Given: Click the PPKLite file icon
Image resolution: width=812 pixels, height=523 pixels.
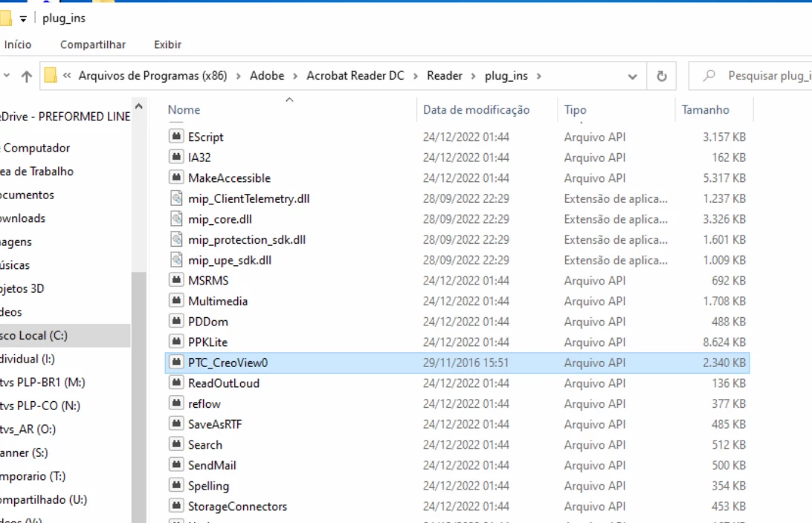Looking at the screenshot, I should click(x=176, y=342).
